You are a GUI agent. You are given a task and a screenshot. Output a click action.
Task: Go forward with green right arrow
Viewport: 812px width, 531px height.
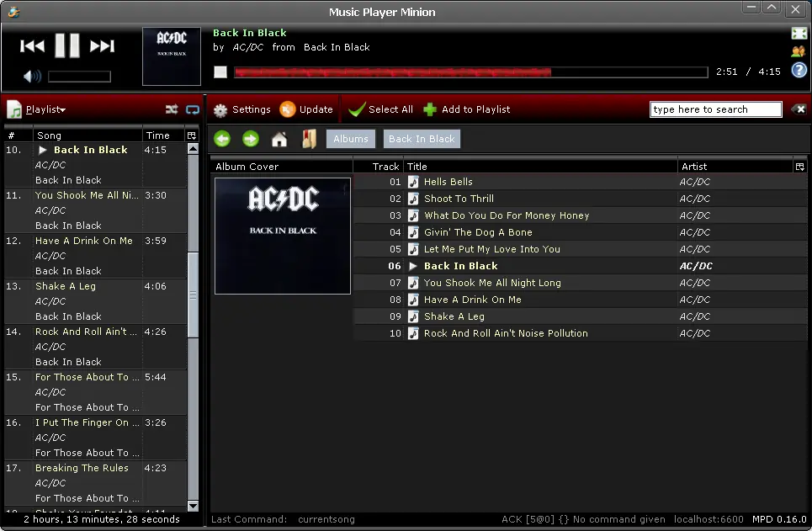pyautogui.click(x=251, y=139)
